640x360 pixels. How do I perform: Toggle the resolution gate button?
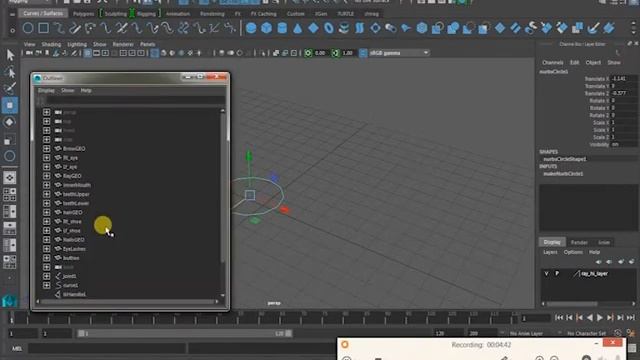coord(105,53)
